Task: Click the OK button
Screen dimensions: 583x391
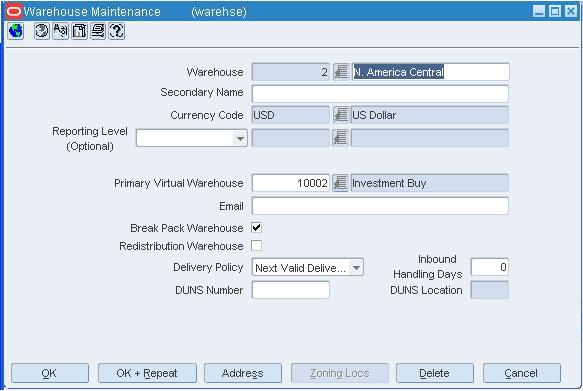Action: [50, 373]
